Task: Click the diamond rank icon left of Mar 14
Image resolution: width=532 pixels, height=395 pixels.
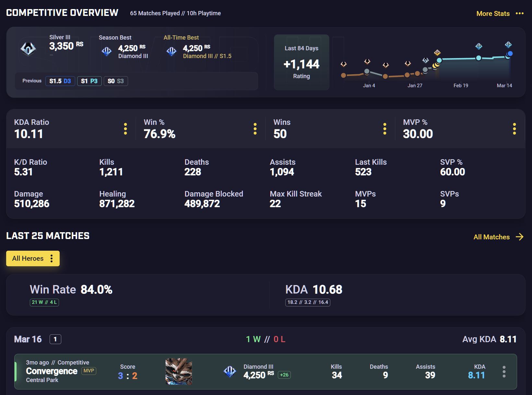Action: coord(479,46)
